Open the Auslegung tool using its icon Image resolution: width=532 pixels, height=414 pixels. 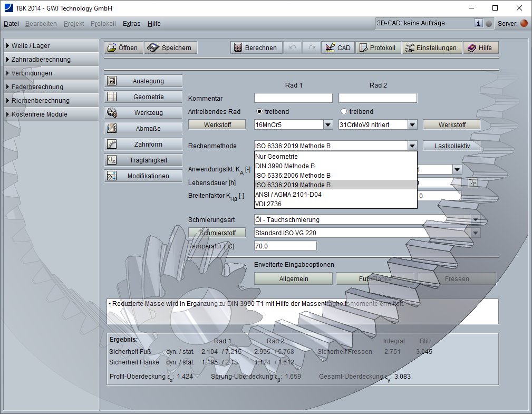coord(111,81)
